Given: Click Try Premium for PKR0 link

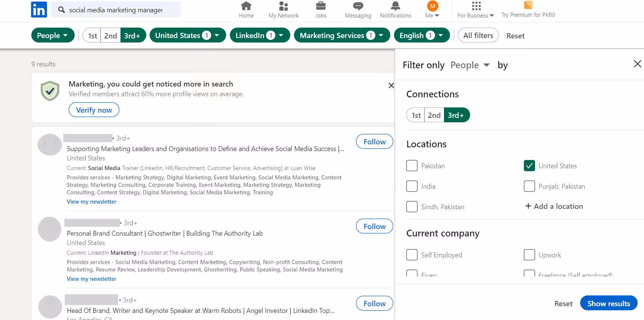Looking at the screenshot, I should point(528,15).
